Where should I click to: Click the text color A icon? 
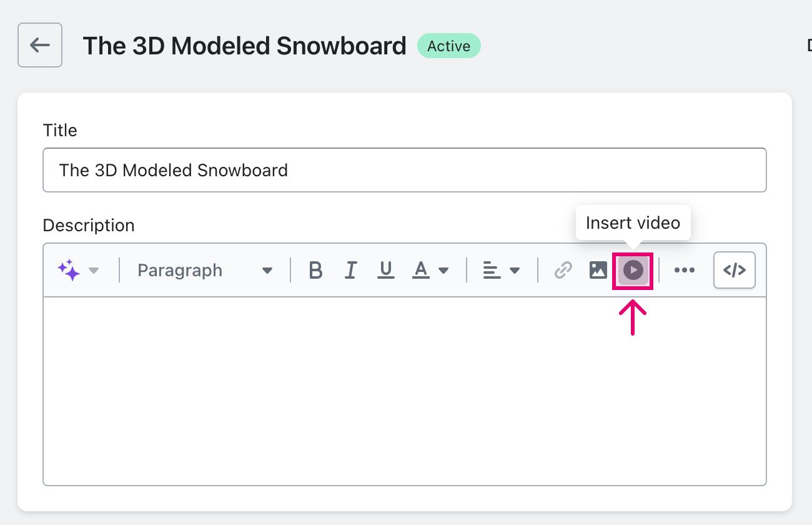(x=422, y=270)
